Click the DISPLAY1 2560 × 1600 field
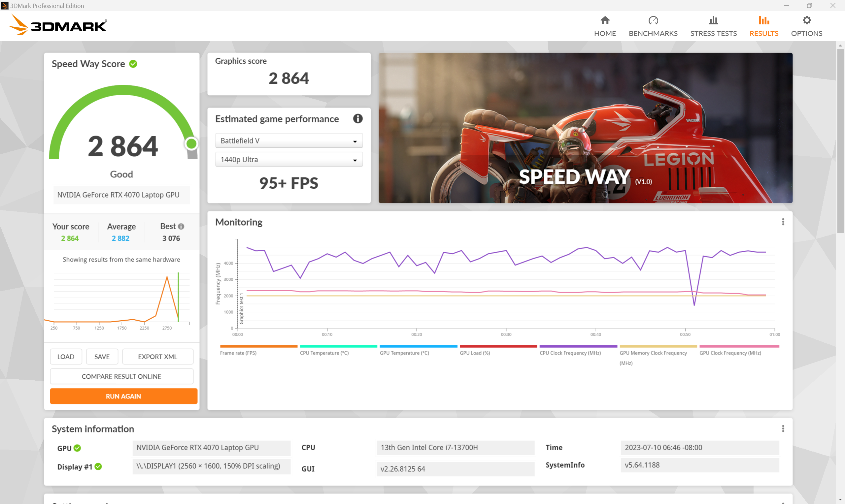845x504 pixels. click(x=211, y=466)
